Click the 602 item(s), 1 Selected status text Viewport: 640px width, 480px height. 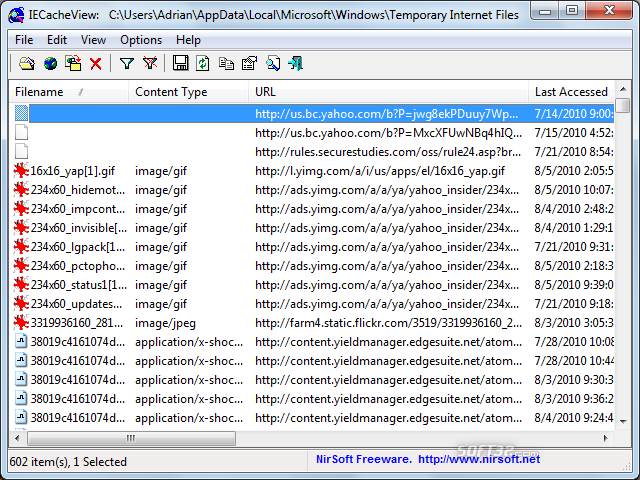(x=68, y=462)
